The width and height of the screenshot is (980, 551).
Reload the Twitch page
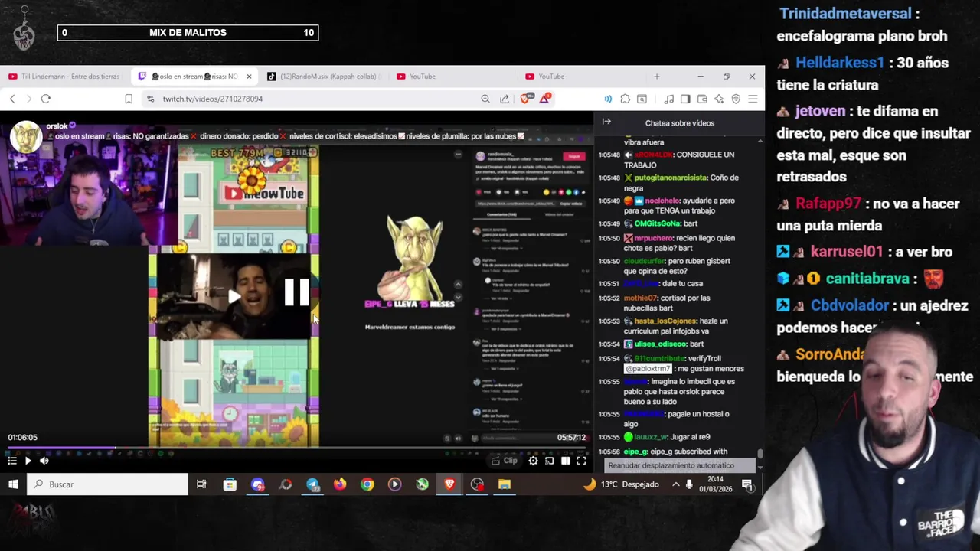pyautogui.click(x=46, y=99)
